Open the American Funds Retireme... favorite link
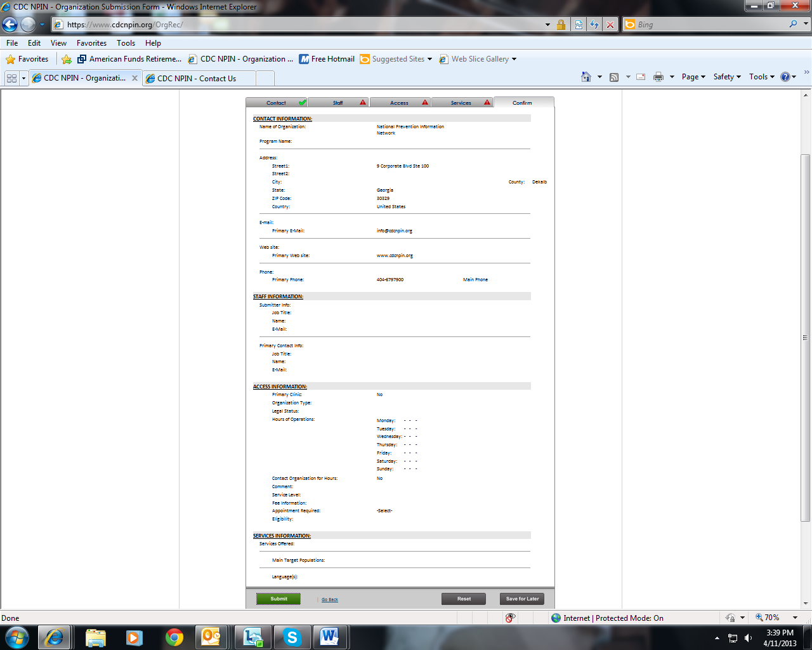Screen dimensions: 812x650 [129, 59]
